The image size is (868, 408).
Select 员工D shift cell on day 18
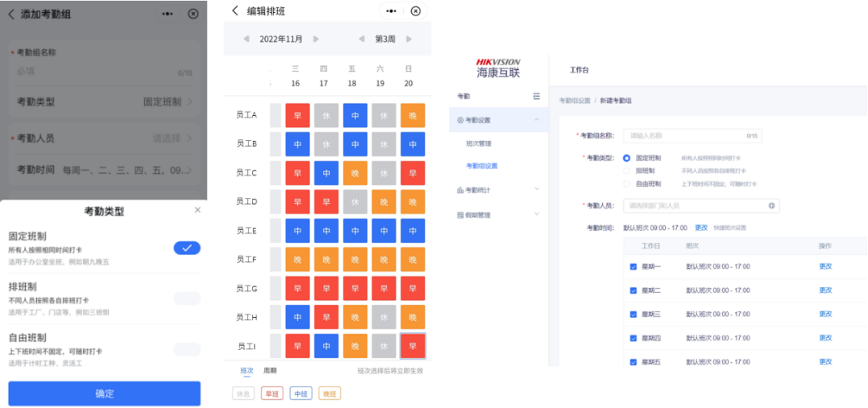(x=355, y=202)
